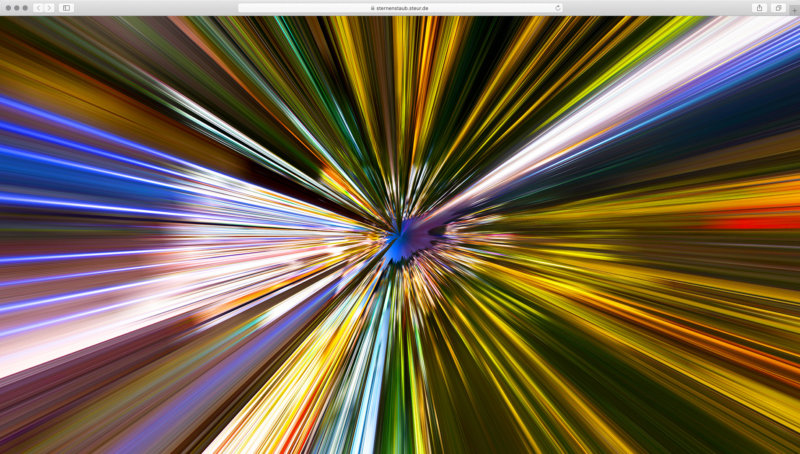800x454 pixels.
Task: Go forward using the forward arrow
Action: coord(49,7)
